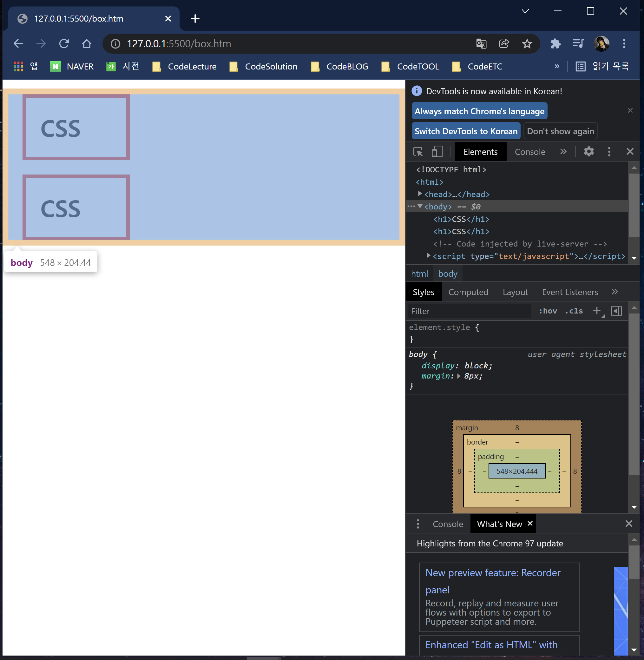Open DevTools customize three-dot menu
Viewport: 644px width, 660px height.
(x=609, y=152)
